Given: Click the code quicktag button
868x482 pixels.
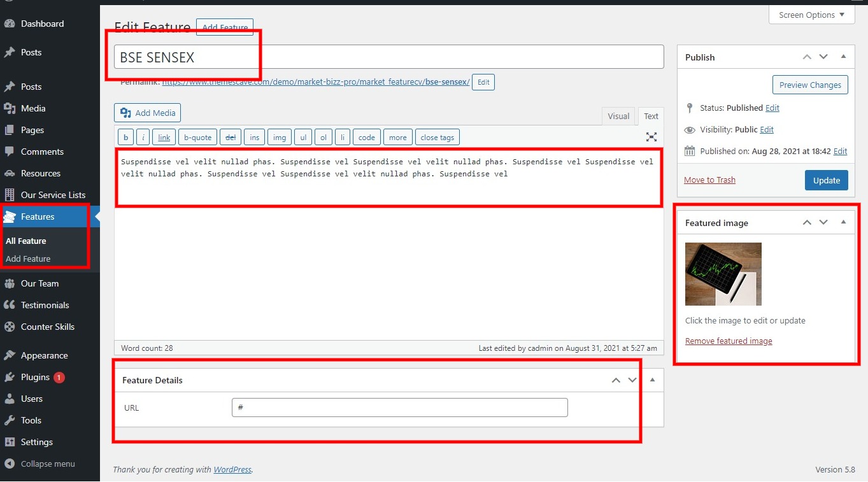Looking at the screenshot, I should pyautogui.click(x=367, y=137).
